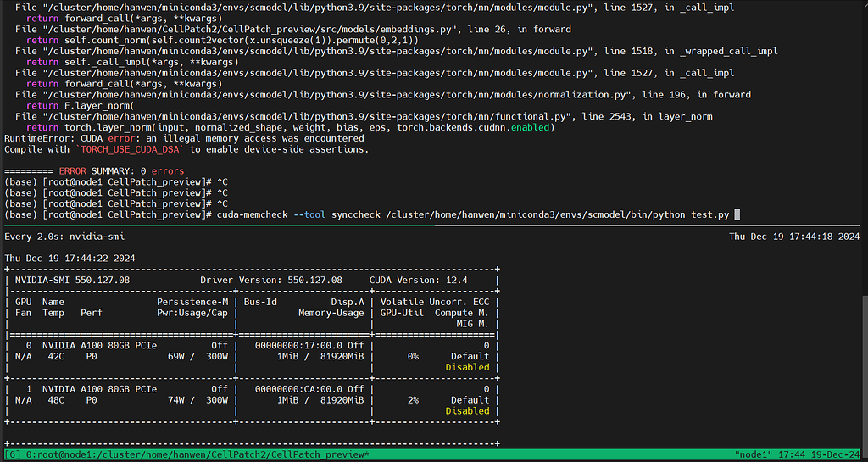868x462 pixels.
Task: Click the ERROR SUMMARY: 0 errors line
Action: pyautogui.click(x=94, y=171)
